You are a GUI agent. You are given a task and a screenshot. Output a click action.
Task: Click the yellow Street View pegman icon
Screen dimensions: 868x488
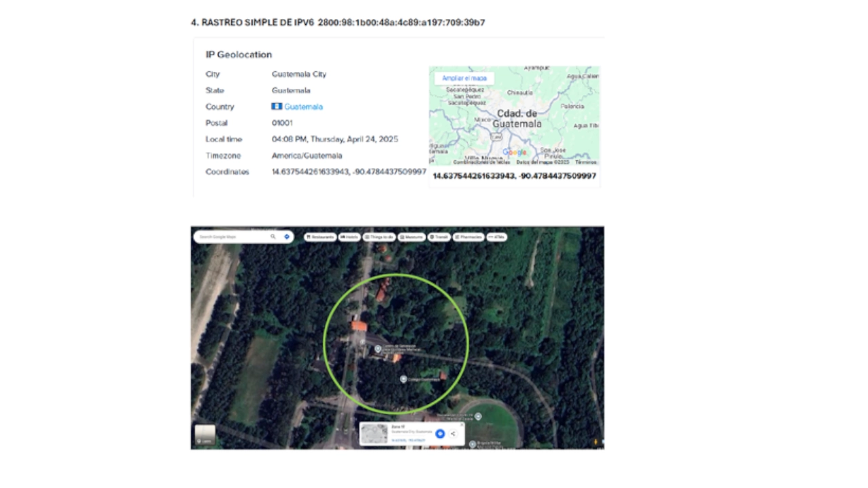point(596,441)
